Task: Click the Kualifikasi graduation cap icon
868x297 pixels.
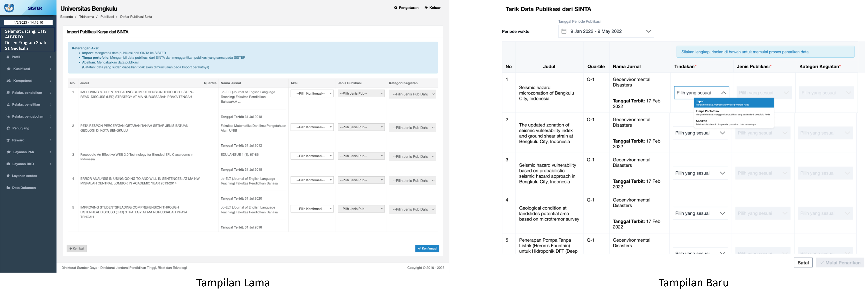Action: [9, 69]
